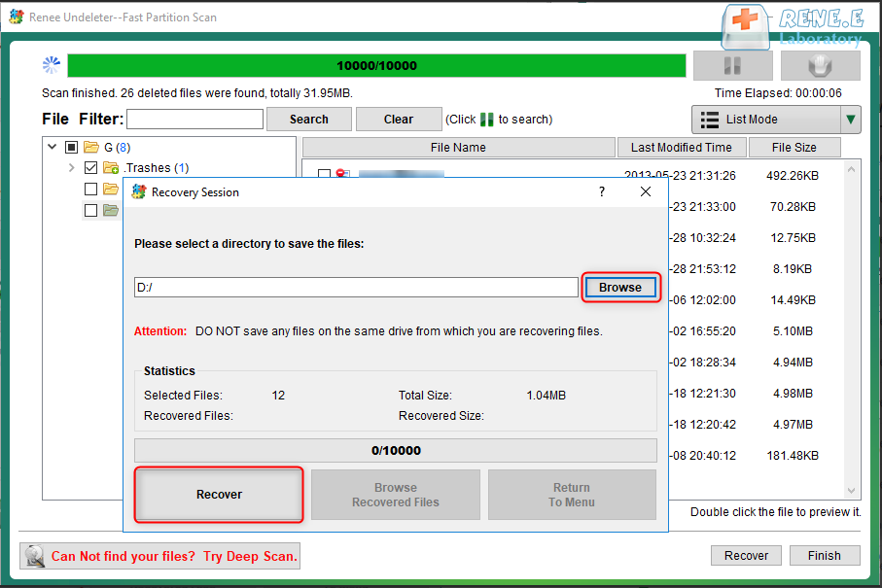Check the first file row checkbox
The image size is (882, 588).
coord(324,174)
